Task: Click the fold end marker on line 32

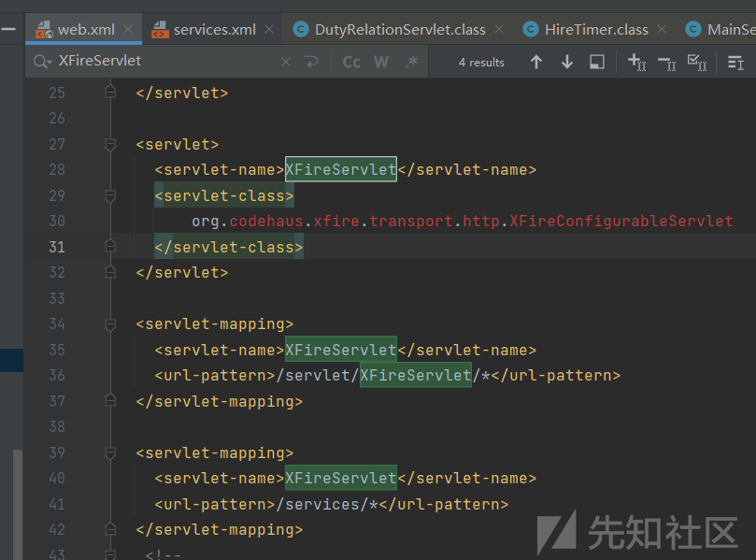Action: [x=110, y=272]
